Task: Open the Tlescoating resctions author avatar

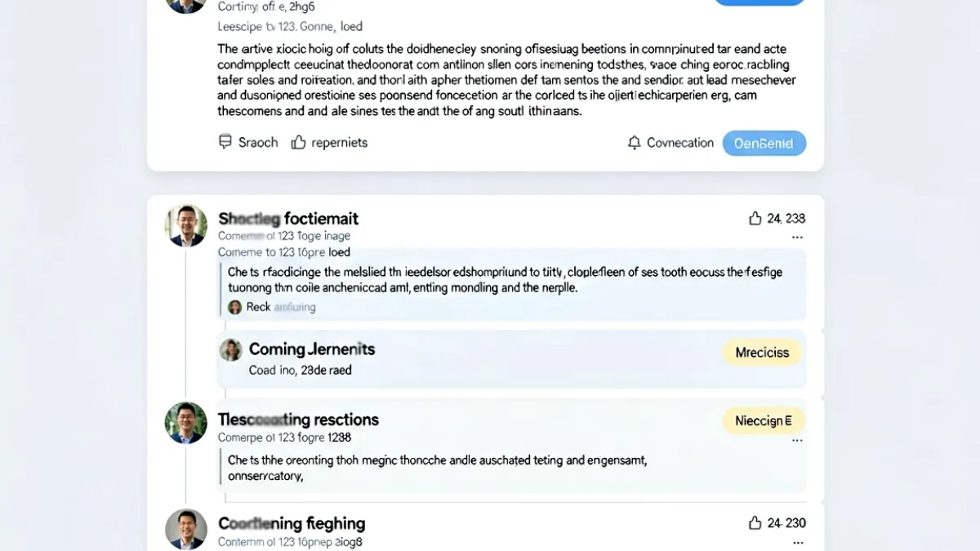Action: (x=186, y=423)
